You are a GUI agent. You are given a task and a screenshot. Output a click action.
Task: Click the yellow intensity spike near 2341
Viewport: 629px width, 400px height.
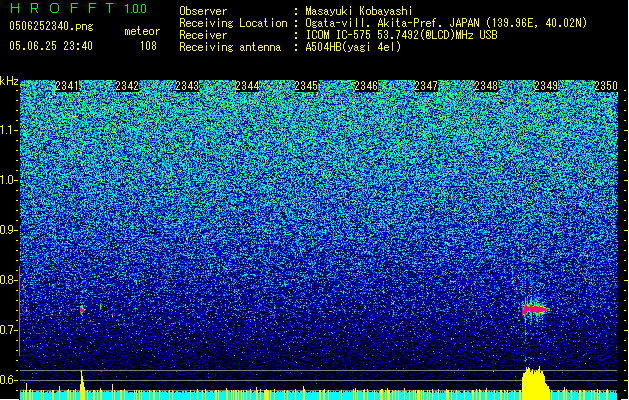[82, 385]
